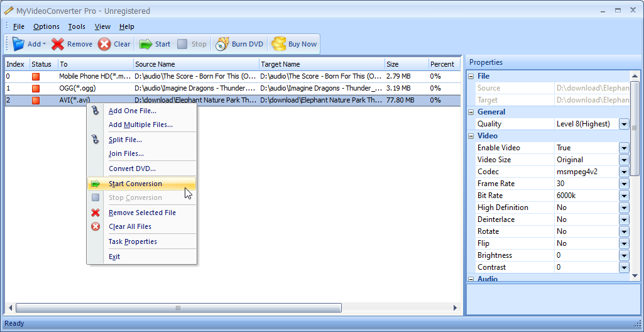Viewport: 644px width, 332px height.
Task: Open the Bit Rate dropdown
Action: click(624, 196)
